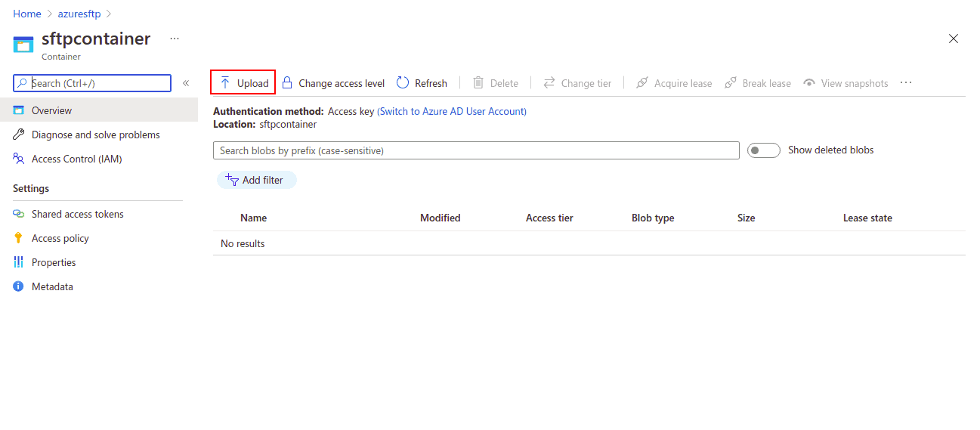Viewport: 980px width, 430px height.
Task: Sort by Modified column header
Action: (440, 218)
